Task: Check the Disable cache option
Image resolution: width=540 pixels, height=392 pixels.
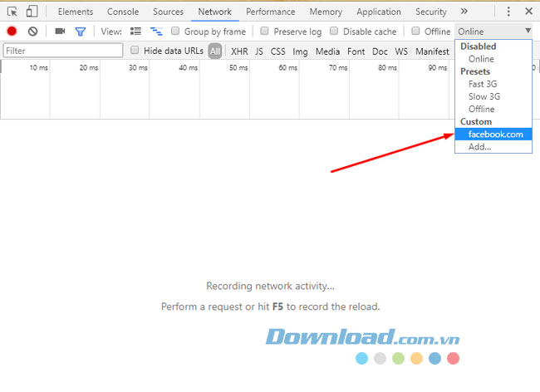Action: [334, 32]
